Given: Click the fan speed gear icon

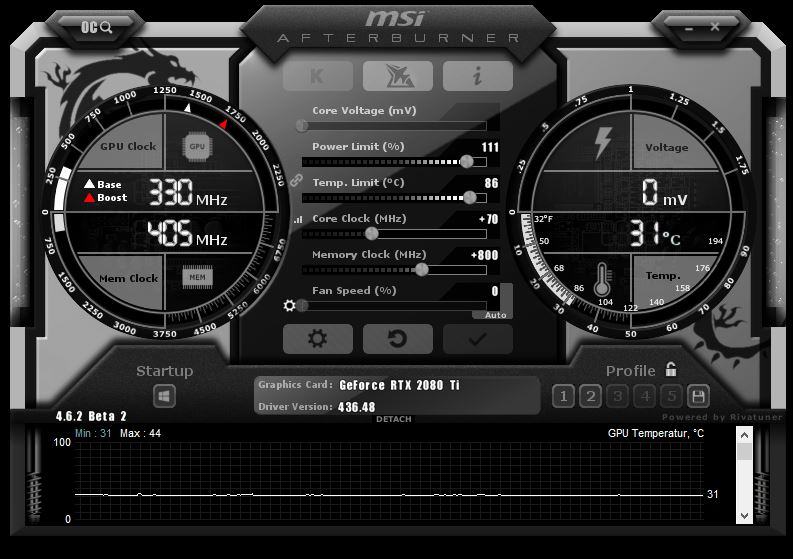Looking at the screenshot, I should coord(289,306).
